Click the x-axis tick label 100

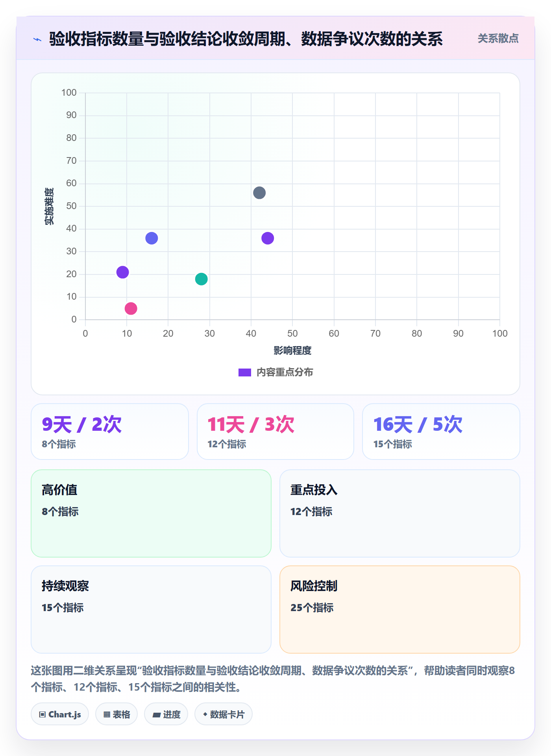[500, 334]
